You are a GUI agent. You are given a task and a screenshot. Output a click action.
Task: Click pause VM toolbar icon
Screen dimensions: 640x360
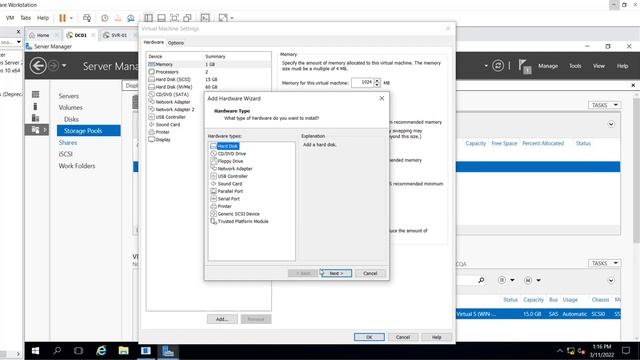click(62, 18)
